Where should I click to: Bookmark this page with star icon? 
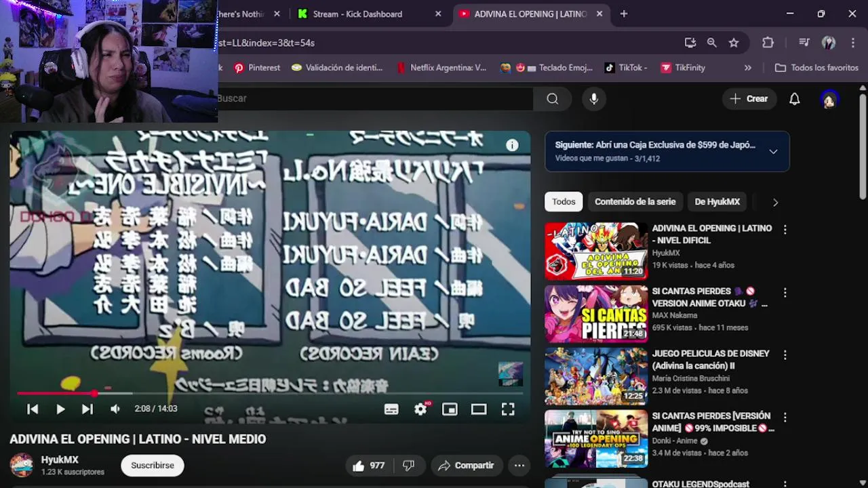734,43
